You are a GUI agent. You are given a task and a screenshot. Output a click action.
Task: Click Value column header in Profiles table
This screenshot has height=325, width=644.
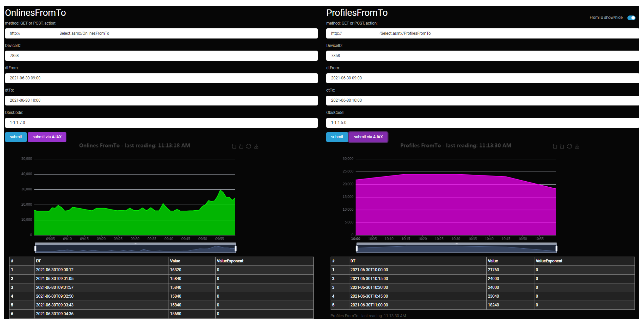[492, 261]
